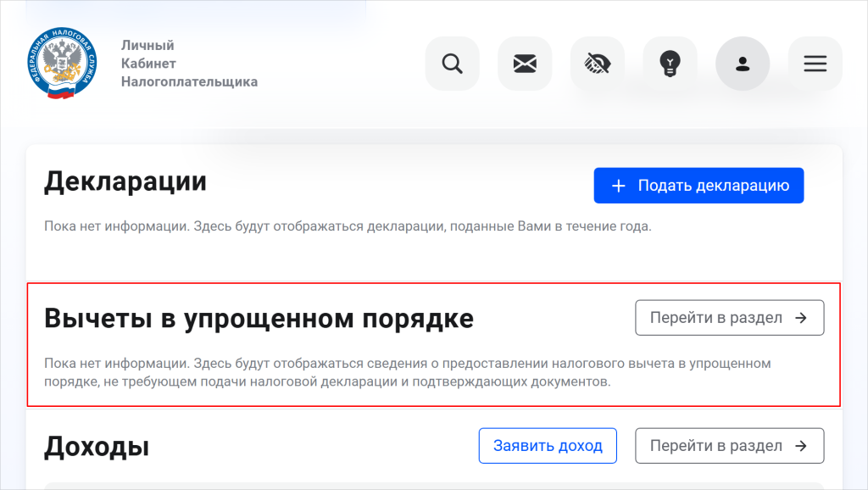The image size is (868, 490).
Task: Click arrow icon in Вычеты section button
Action: tap(800, 318)
